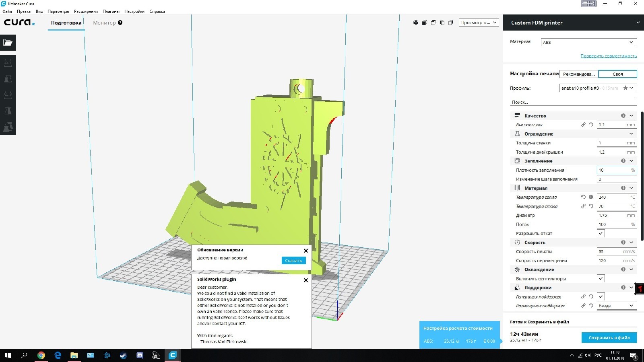
Task: Select the Per Model Settings tool
Action: [x=8, y=127]
